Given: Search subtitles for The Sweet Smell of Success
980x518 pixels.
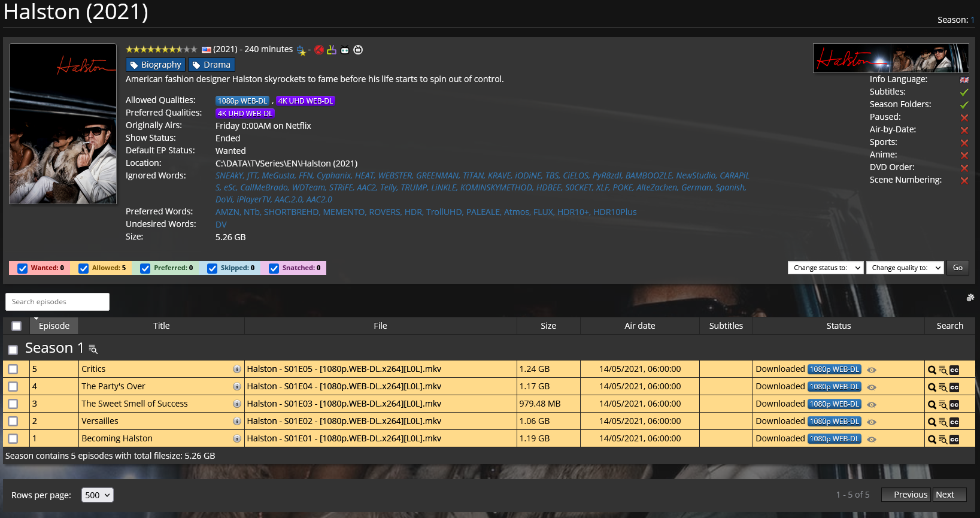Looking at the screenshot, I should (x=954, y=405).
